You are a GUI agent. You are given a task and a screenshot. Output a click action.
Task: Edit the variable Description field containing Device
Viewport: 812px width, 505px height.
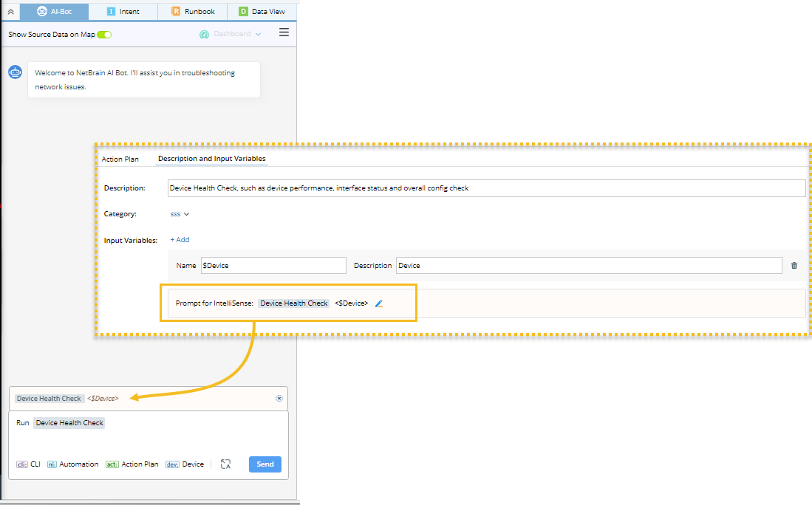click(x=589, y=266)
